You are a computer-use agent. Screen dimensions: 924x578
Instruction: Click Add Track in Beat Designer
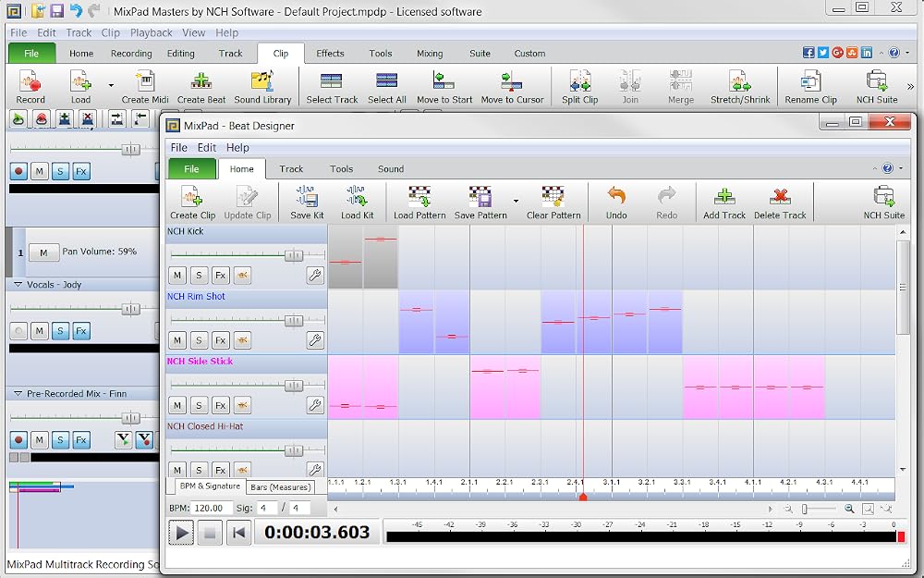[724, 203]
